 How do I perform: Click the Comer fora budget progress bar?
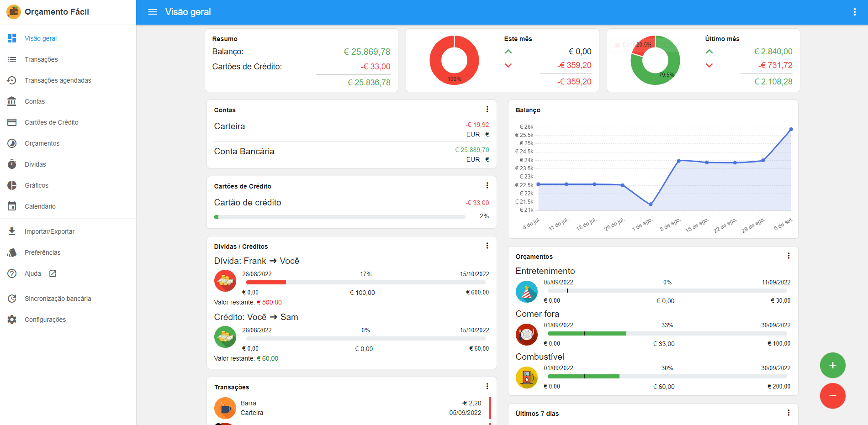click(667, 334)
